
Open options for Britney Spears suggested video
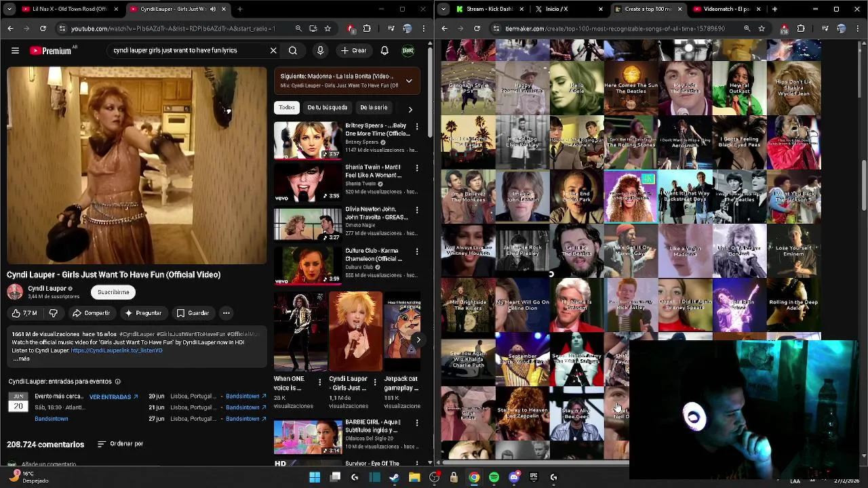coord(417,127)
